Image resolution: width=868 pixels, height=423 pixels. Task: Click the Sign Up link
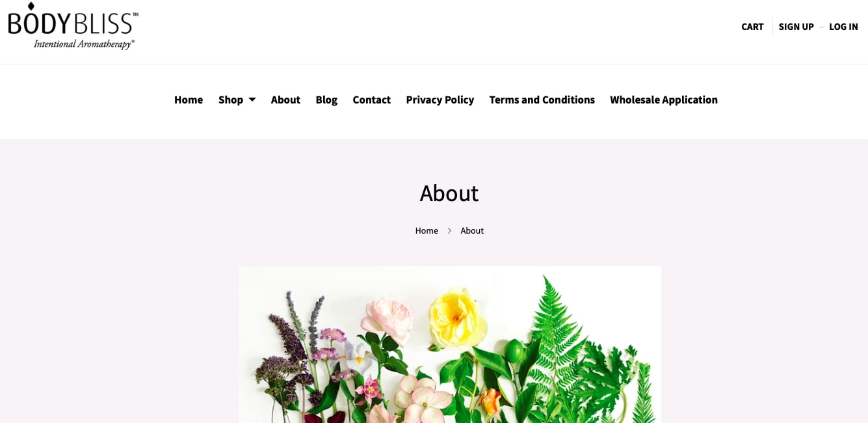coord(796,27)
